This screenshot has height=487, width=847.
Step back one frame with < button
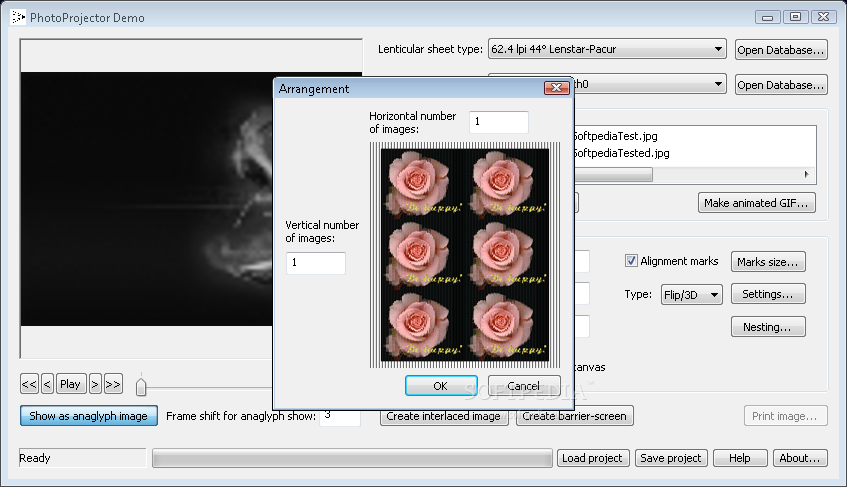tap(47, 384)
